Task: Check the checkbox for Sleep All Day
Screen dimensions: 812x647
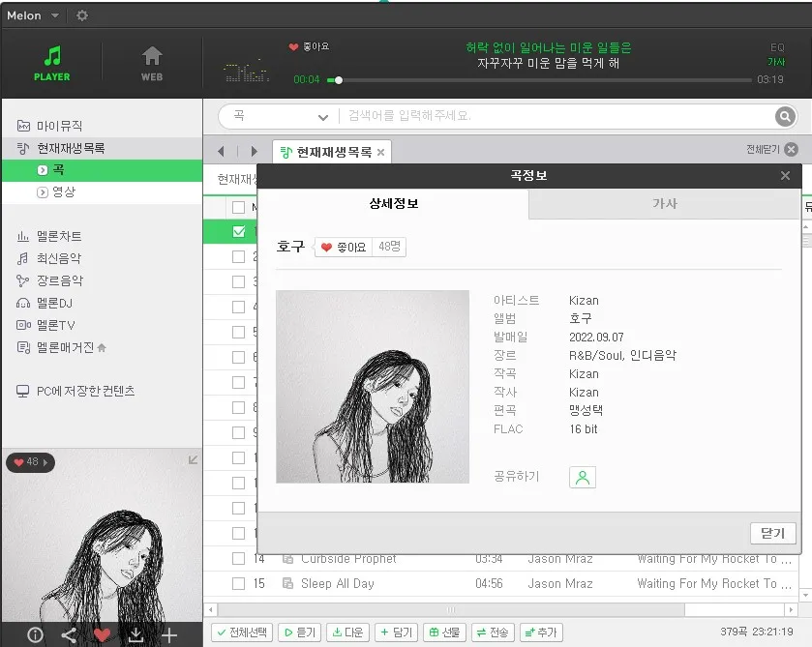Action: coord(238,584)
